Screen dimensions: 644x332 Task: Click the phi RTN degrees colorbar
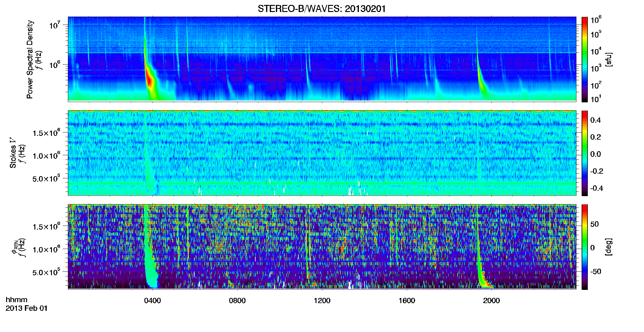point(584,247)
